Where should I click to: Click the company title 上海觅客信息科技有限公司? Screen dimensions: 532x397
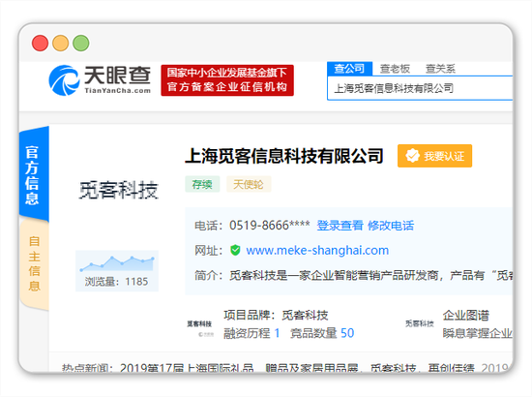[284, 156]
